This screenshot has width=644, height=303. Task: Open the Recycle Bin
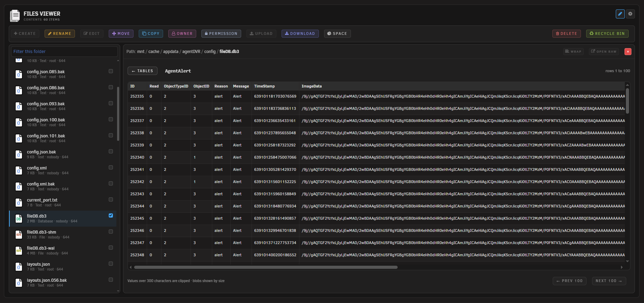pyautogui.click(x=607, y=33)
